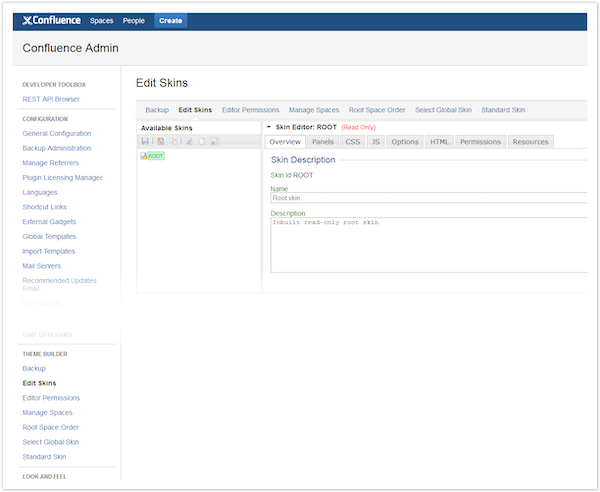600x492 pixels.
Task: Open Mail Servers link
Action: 41,266
